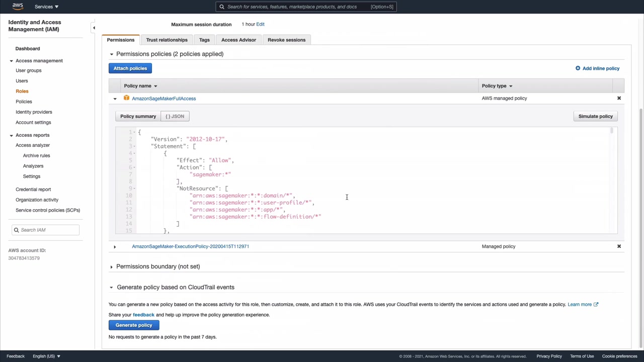The height and width of the screenshot is (362, 644).
Task: Open Credential report in the sidebar
Action: point(33,190)
